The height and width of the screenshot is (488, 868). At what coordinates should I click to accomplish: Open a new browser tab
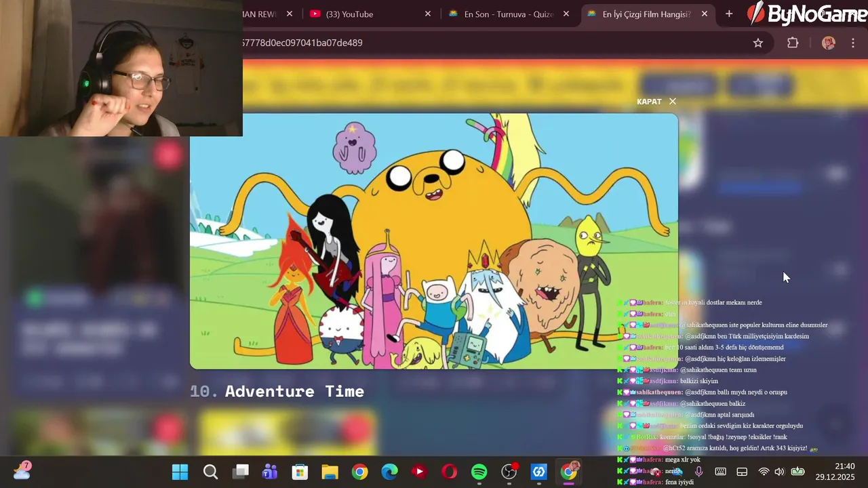729,14
